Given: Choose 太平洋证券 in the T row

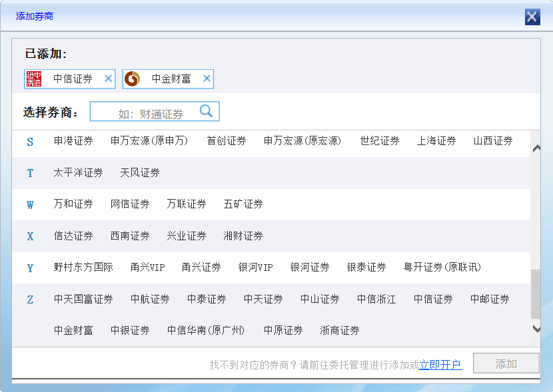Looking at the screenshot, I should (79, 172).
